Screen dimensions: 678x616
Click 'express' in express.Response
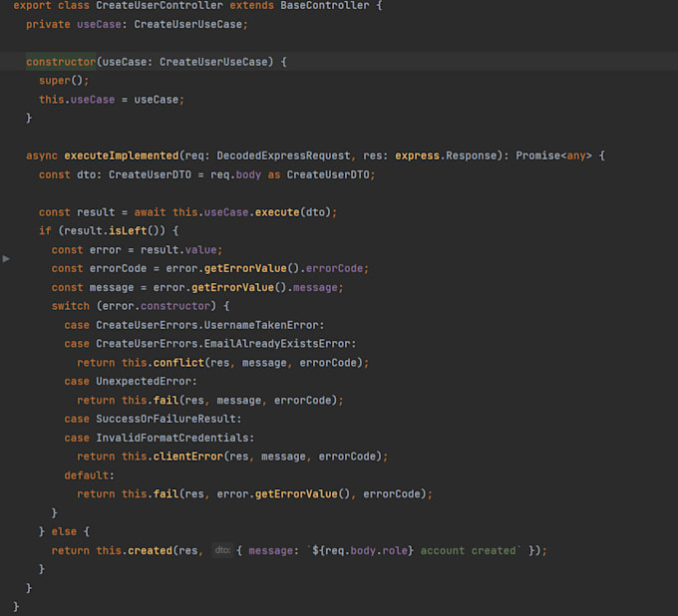click(x=417, y=155)
